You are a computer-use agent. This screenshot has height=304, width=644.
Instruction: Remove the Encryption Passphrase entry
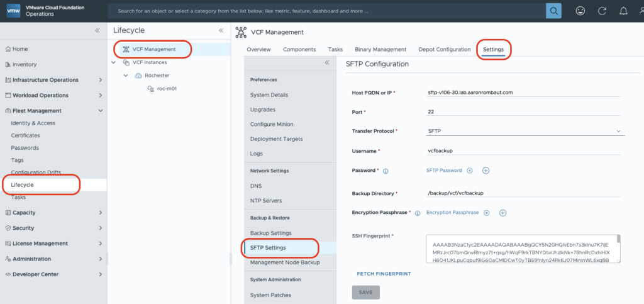486,213
